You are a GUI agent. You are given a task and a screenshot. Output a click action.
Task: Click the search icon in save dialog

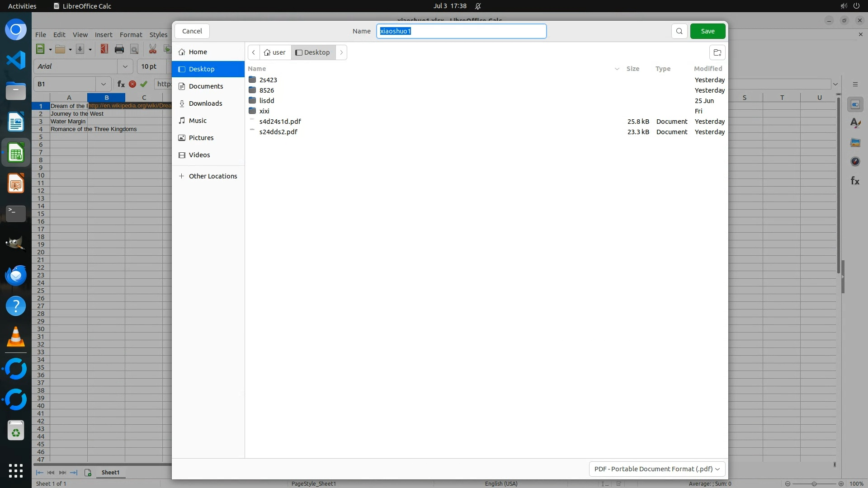679,31
